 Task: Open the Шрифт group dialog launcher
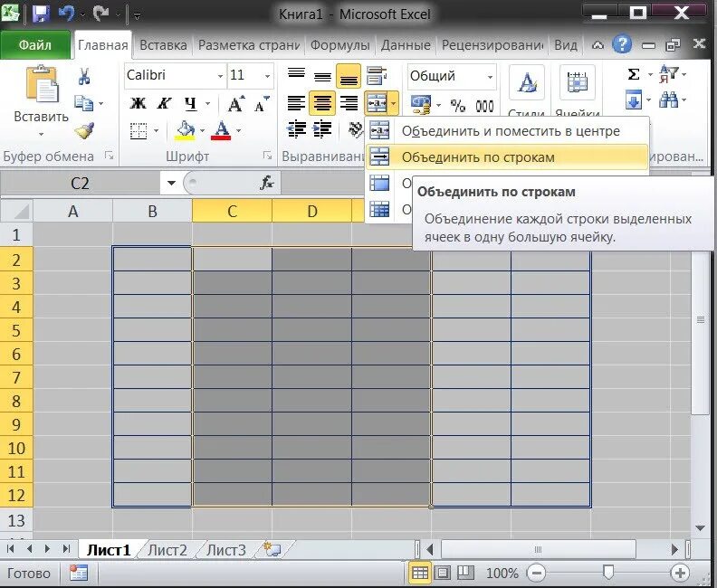[267, 156]
